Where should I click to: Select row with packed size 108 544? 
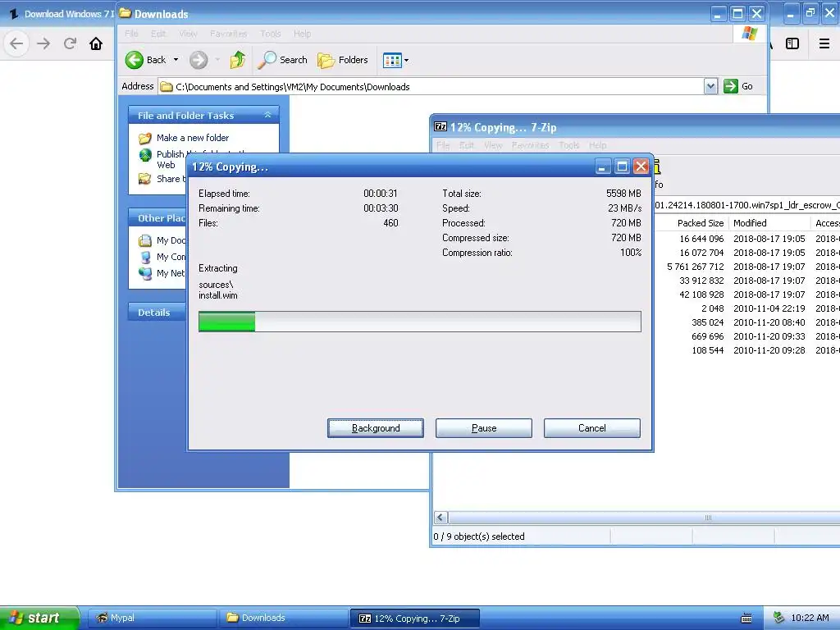748,349
